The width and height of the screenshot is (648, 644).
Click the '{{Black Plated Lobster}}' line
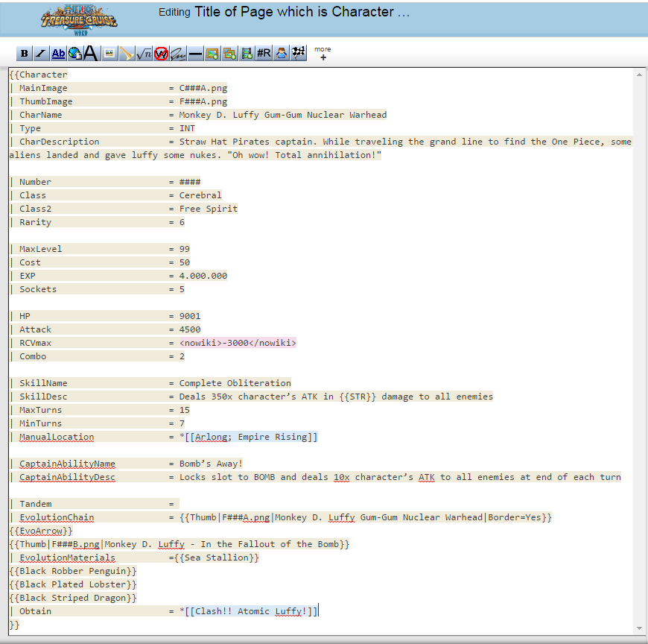[x=73, y=584]
